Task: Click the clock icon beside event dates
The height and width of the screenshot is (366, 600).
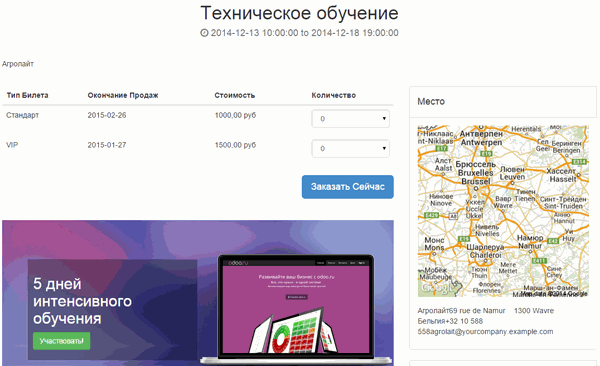Action: click(x=204, y=33)
